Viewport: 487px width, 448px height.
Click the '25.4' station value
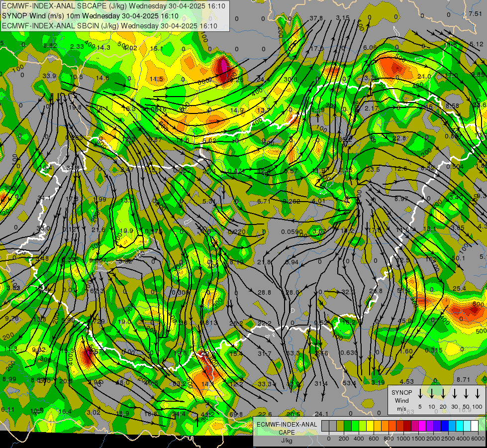459,289
